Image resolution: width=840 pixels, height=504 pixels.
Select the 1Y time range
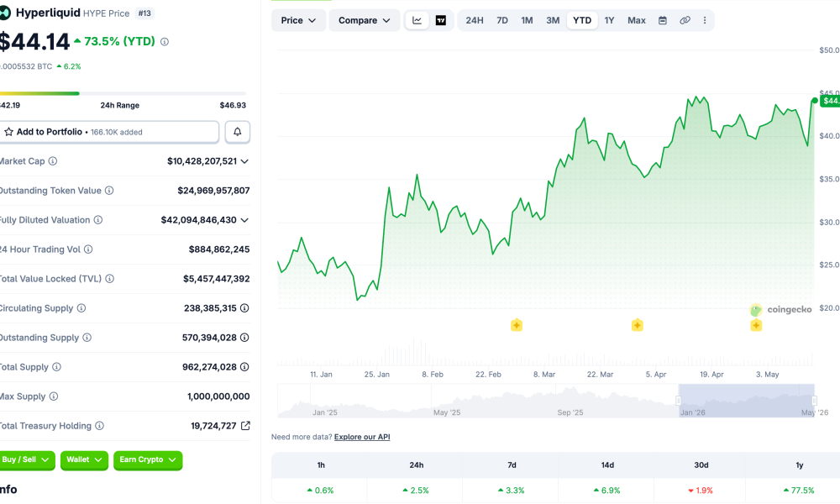[609, 20]
